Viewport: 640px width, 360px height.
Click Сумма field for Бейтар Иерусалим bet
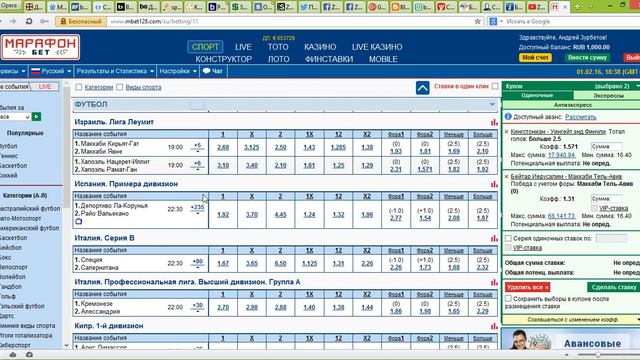tap(606, 199)
